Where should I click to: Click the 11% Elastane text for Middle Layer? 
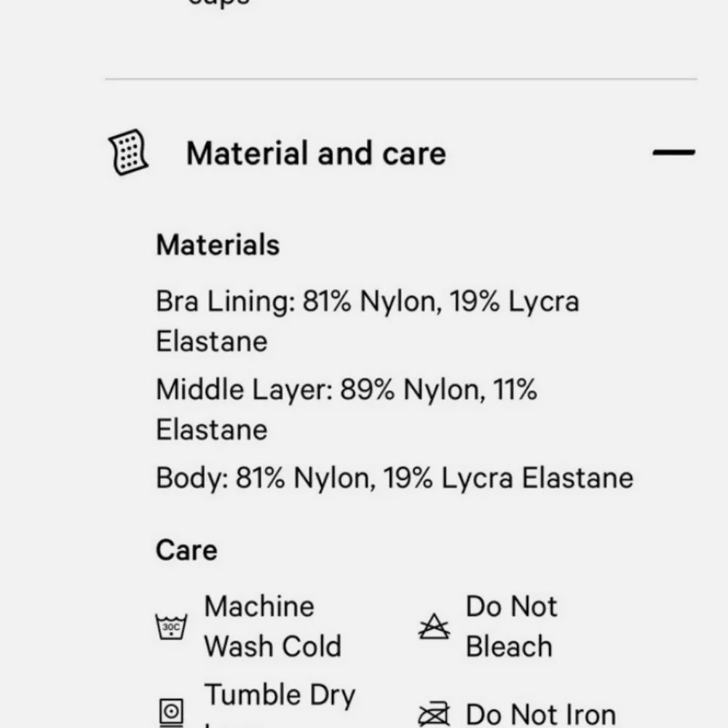coord(515,390)
